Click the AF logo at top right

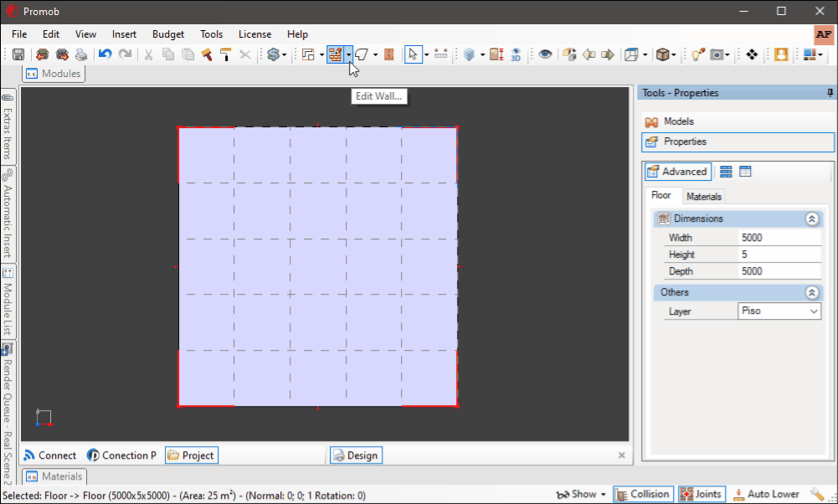[824, 34]
